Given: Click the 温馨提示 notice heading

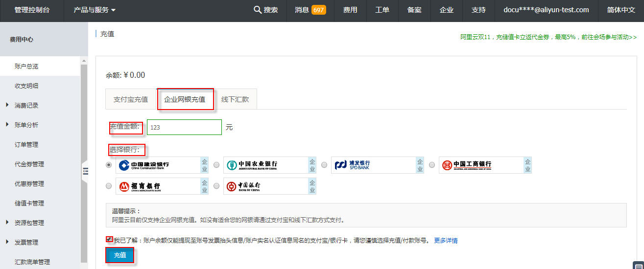Looking at the screenshot, I should tap(126, 211).
